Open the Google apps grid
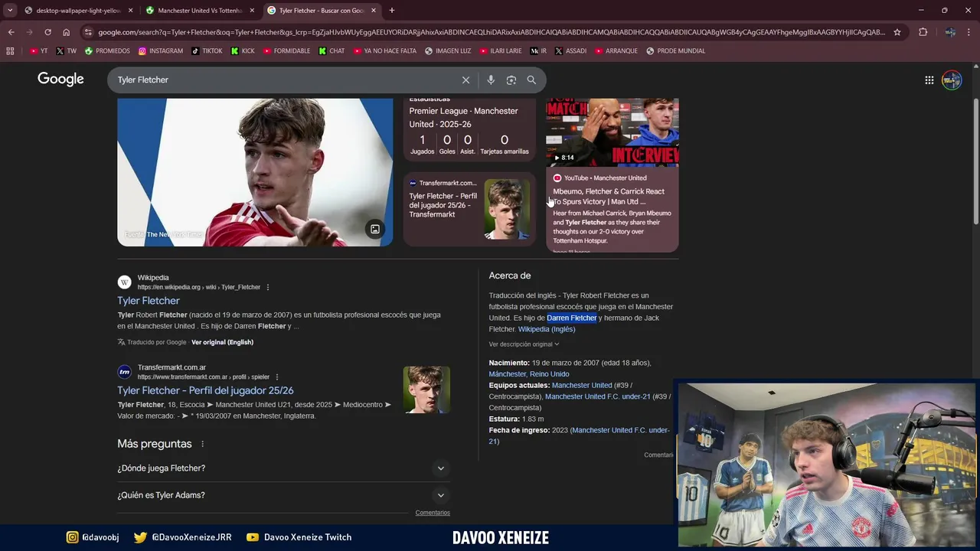The width and height of the screenshot is (980, 551). pyautogui.click(x=929, y=80)
